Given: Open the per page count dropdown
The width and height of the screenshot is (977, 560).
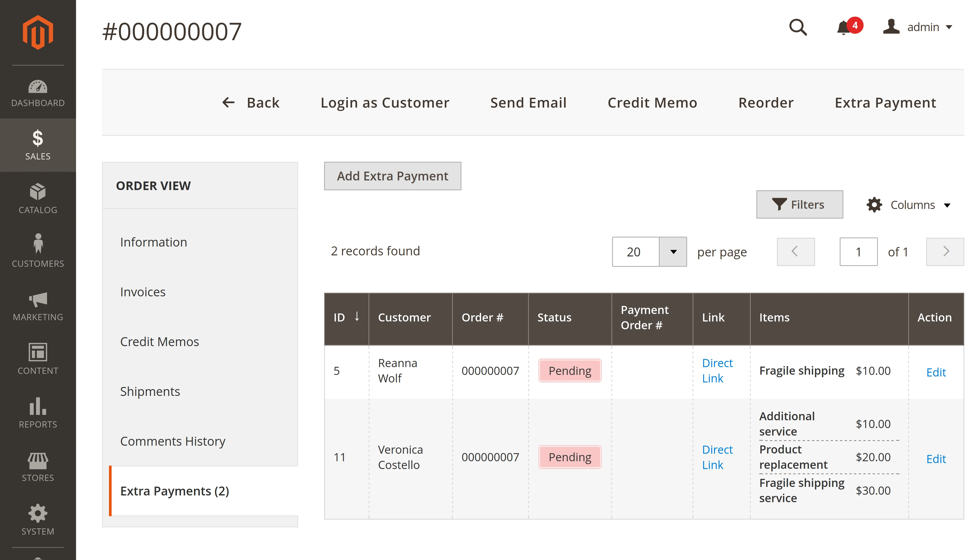Looking at the screenshot, I should tap(673, 252).
